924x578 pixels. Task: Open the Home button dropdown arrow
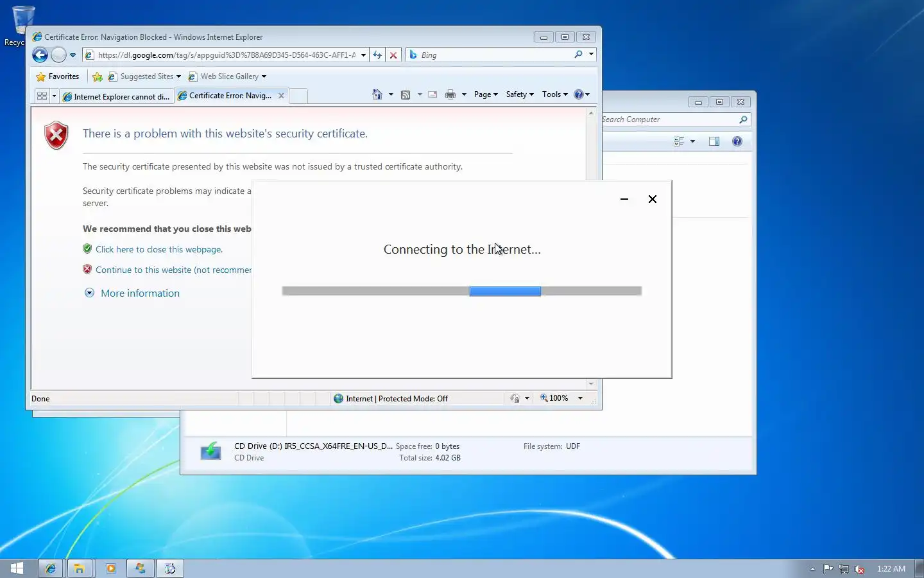pos(391,94)
